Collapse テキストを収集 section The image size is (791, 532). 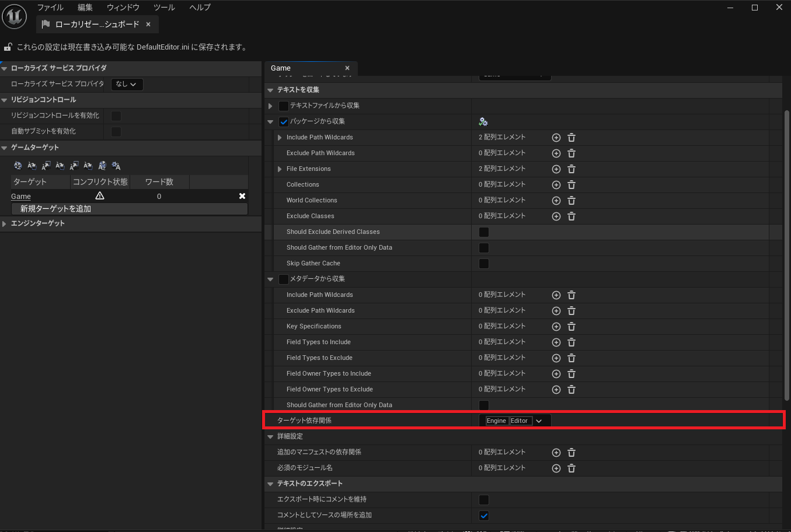[x=270, y=90]
